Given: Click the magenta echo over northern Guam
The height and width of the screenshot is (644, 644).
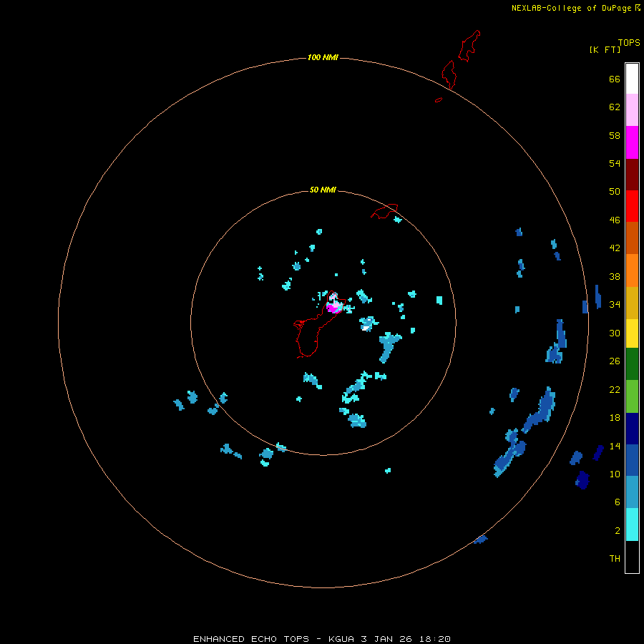Looking at the screenshot, I should (x=333, y=308).
